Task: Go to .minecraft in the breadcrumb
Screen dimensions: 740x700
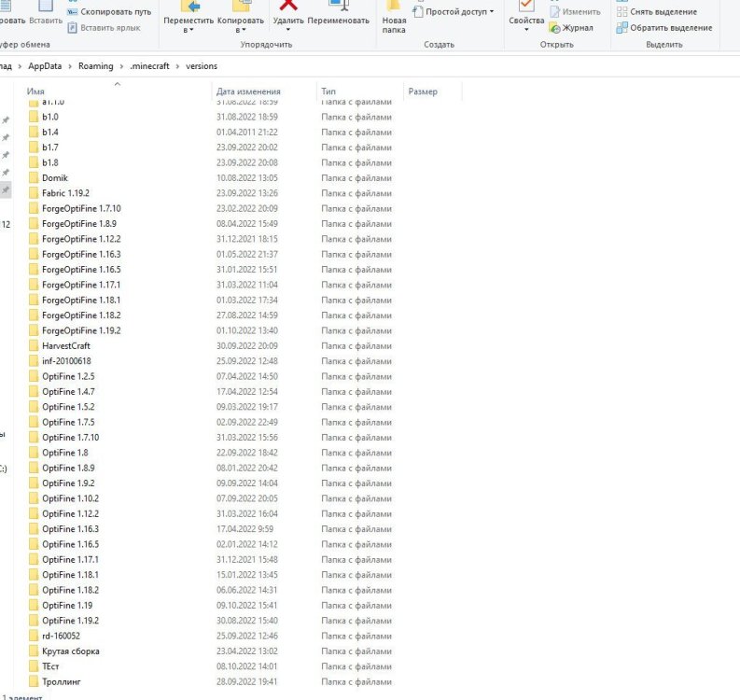Action: click(x=149, y=66)
